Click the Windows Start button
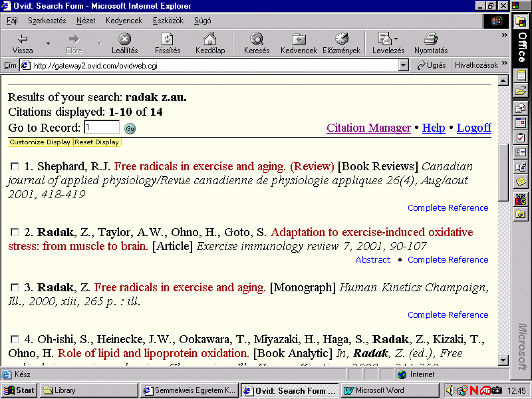The image size is (532, 399). click(19, 390)
